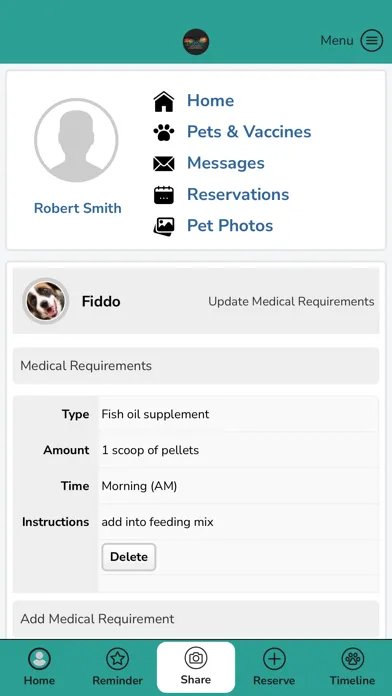Open the hamburger Menu icon
Viewport: 392px width, 696px height.
click(x=371, y=41)
